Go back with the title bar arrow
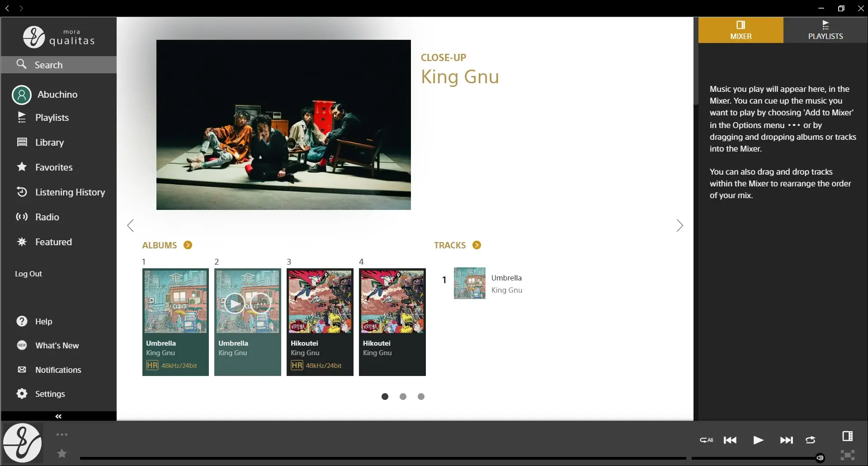 tap(7, 8)
